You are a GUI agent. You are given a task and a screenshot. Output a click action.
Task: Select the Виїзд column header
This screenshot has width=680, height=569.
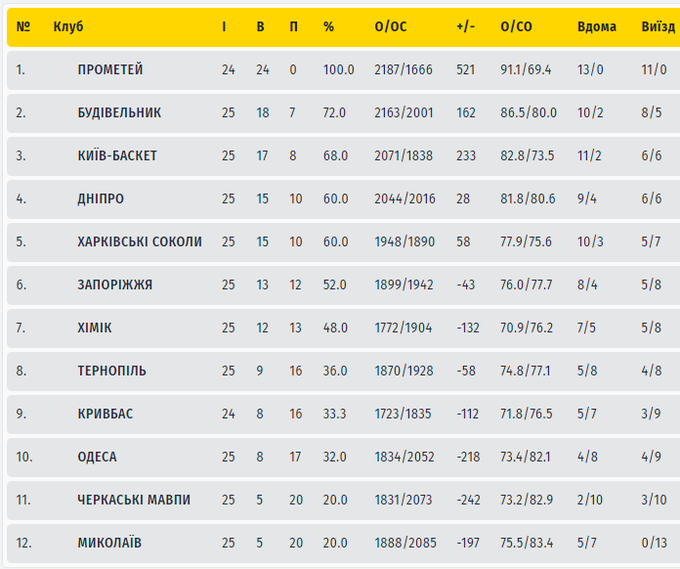(657, 27)
